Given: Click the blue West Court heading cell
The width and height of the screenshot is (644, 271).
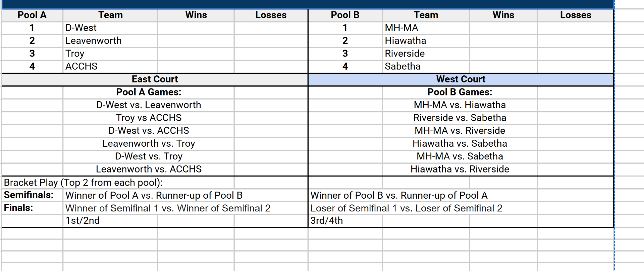Looking at the screenshot, I should (461, 79).
